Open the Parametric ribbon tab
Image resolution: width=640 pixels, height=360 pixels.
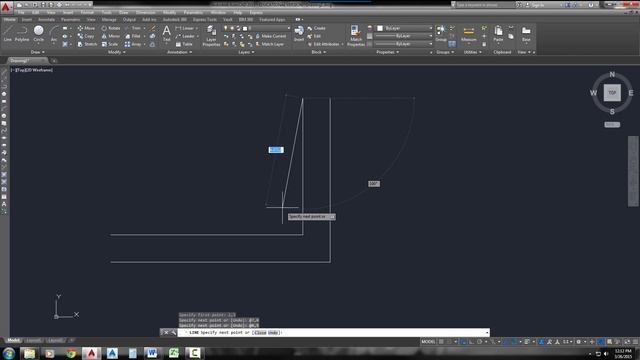point(71,19)
